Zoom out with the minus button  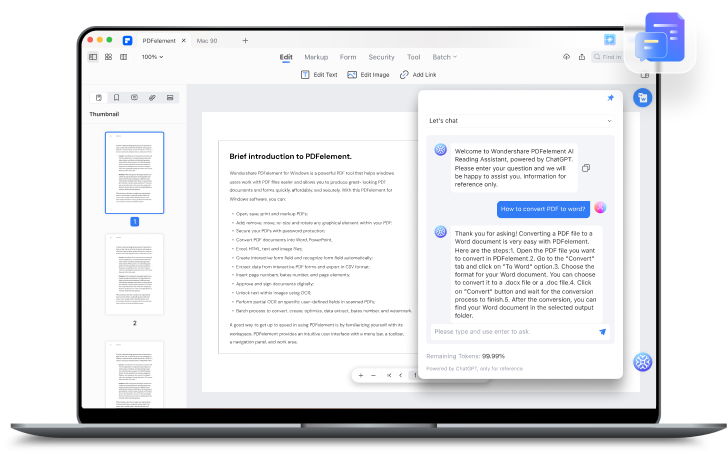[x=373, y=375]
